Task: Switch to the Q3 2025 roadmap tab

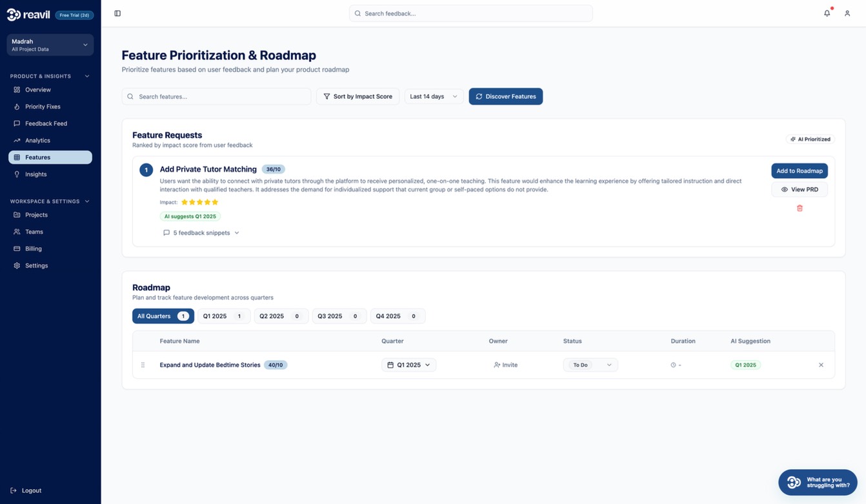Action: tap(339, 316)
